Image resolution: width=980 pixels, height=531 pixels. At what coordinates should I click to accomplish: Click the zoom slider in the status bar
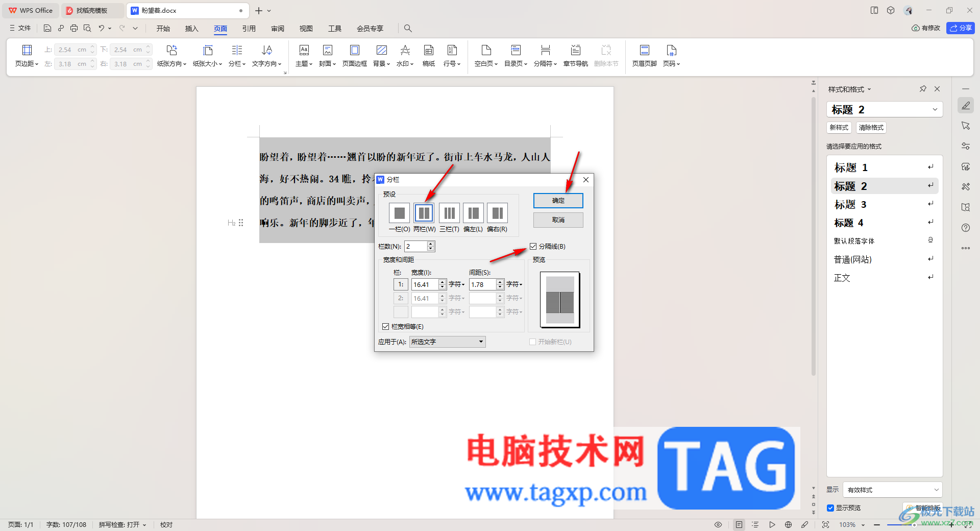coord(914,524)
